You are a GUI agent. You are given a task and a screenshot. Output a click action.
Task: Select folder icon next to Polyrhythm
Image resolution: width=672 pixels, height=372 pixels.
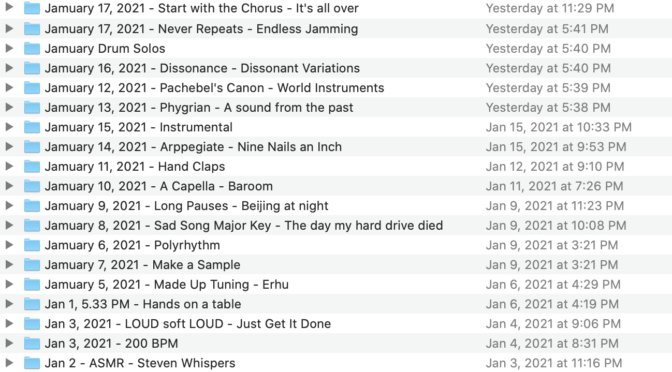point(32,245)
